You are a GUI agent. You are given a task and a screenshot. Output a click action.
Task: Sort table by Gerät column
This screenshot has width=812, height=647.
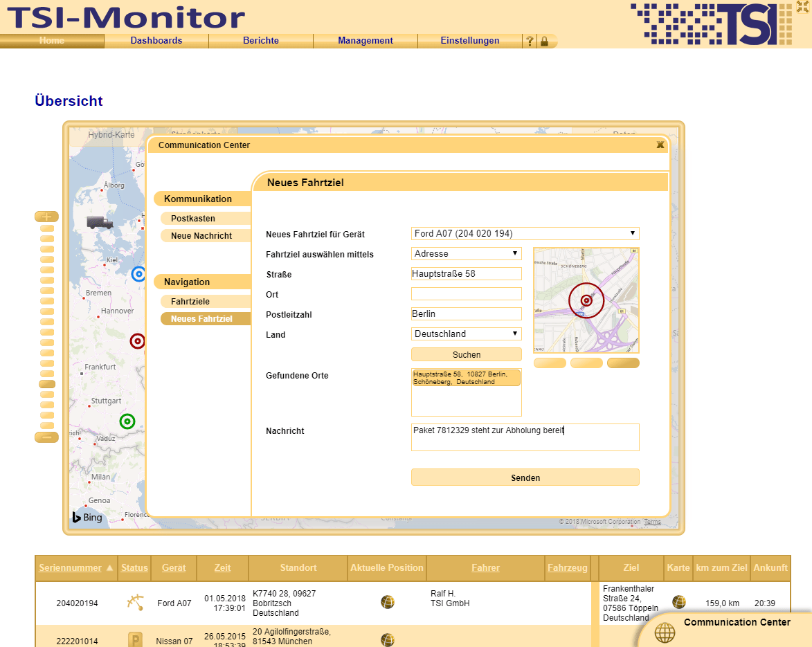(x=174, y=568)
